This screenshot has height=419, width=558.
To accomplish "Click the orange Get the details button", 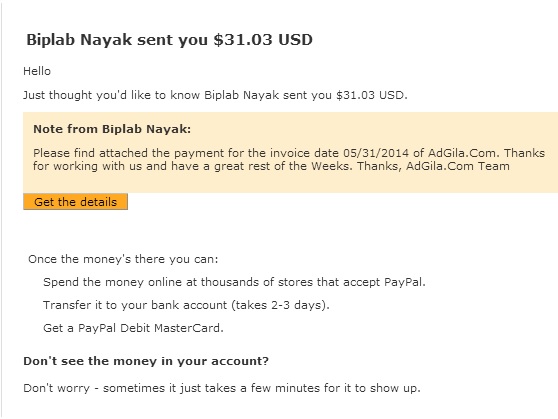I will point(75,202).
